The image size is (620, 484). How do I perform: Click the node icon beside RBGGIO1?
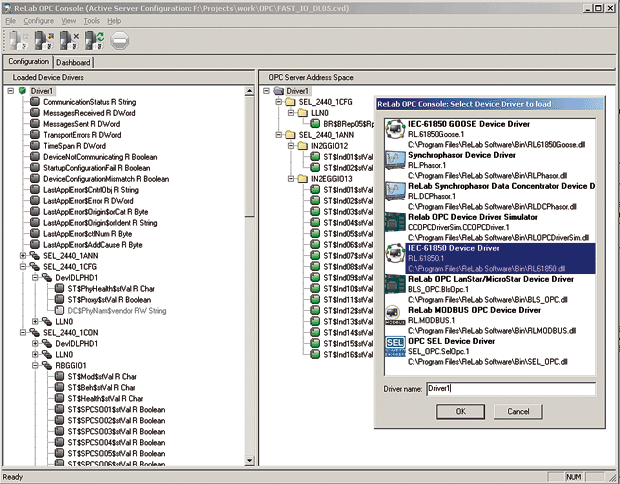[47, 365]
